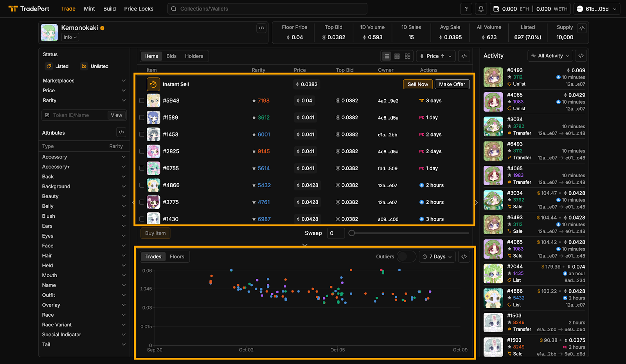Open the help question mark icon

click(x=466, y=9)
